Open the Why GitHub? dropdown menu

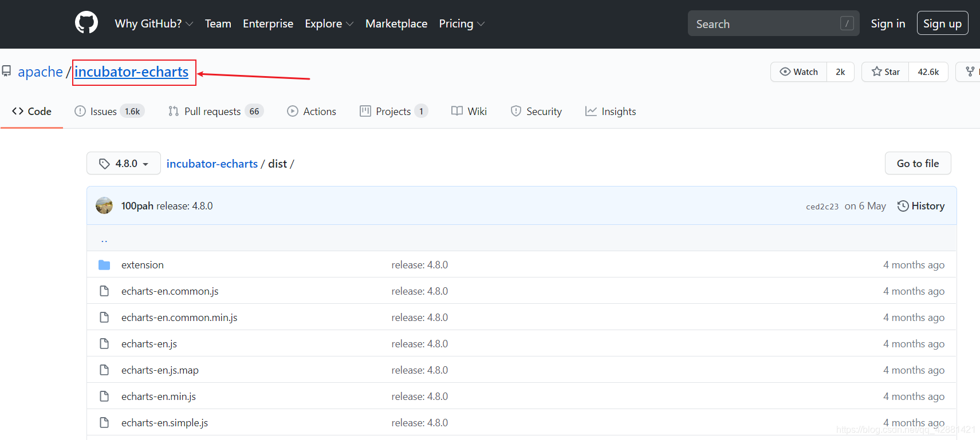click(x=154, y=23)
